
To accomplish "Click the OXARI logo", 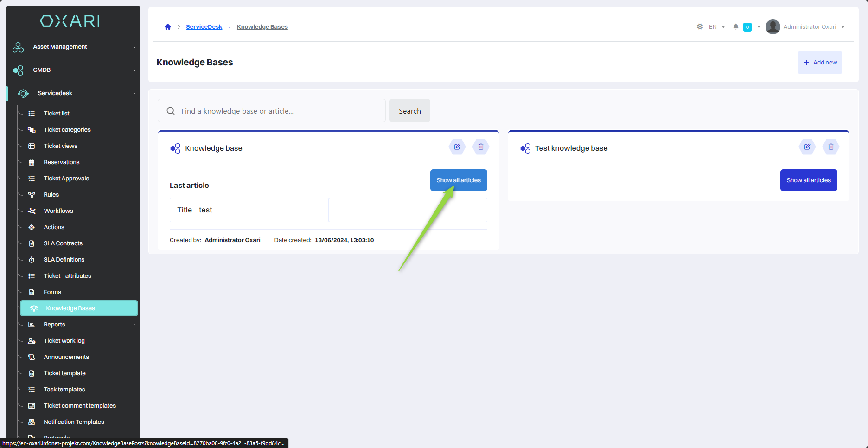I will pyautogui.click(x=70, y=21).
